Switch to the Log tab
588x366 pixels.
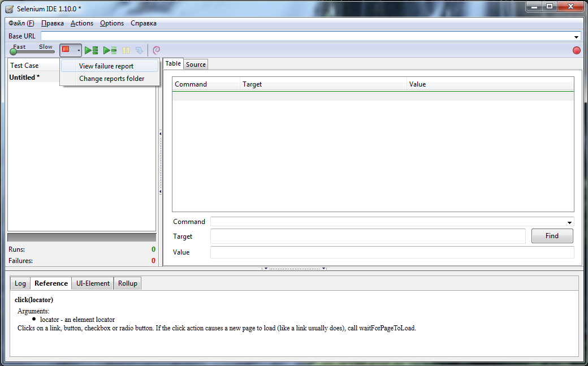[20, 283]
